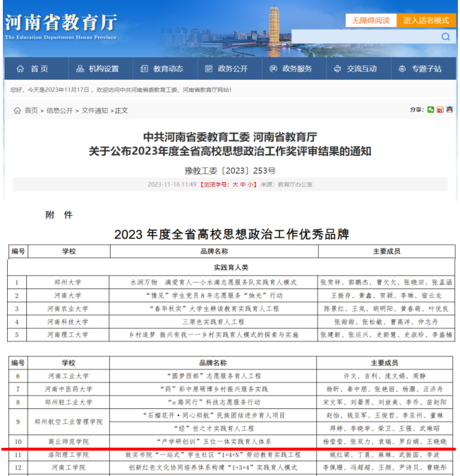Viewport: 460px width, 476px height.
Task: Click the 品牌名称 header in first table
Action: click(214, 251)
